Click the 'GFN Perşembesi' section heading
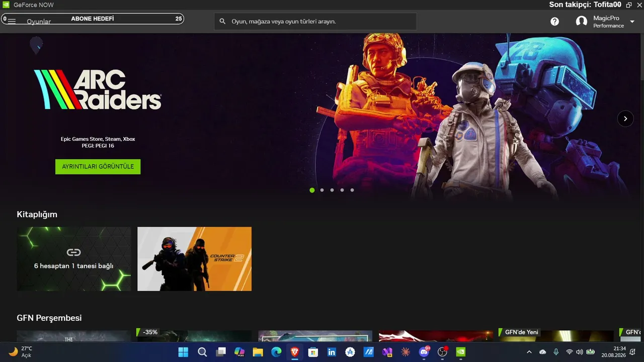644x362 pixels. 49,318
